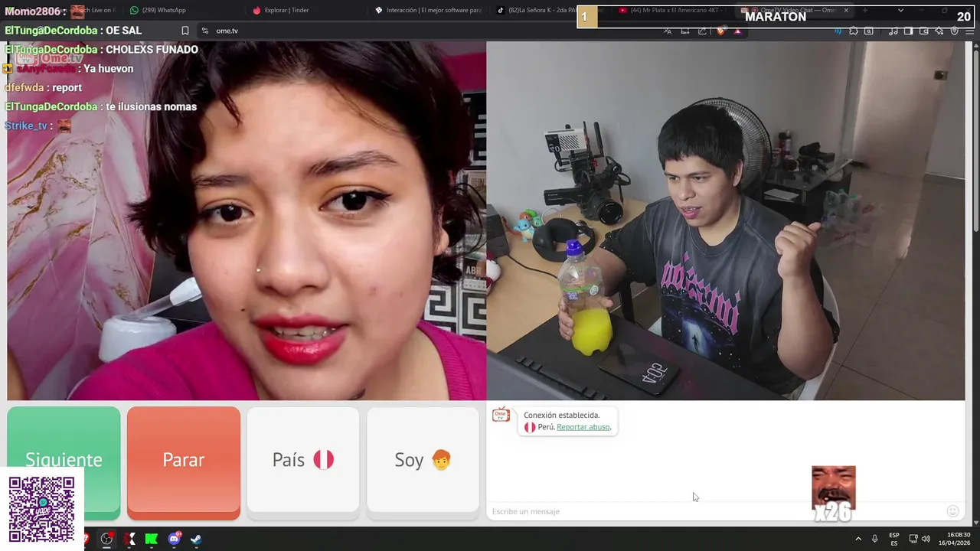Click the ESP ES language indicator
Screen dimensions: 980x551
pos(894,539)
